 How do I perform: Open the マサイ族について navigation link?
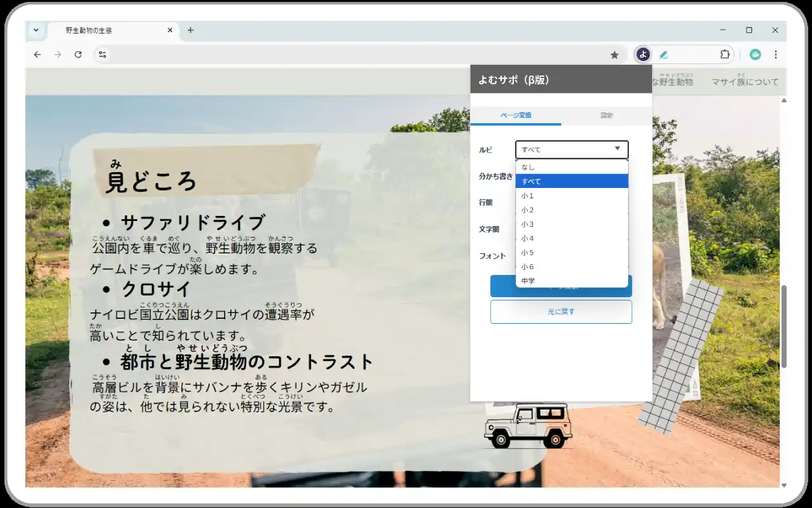click(745, 82)
